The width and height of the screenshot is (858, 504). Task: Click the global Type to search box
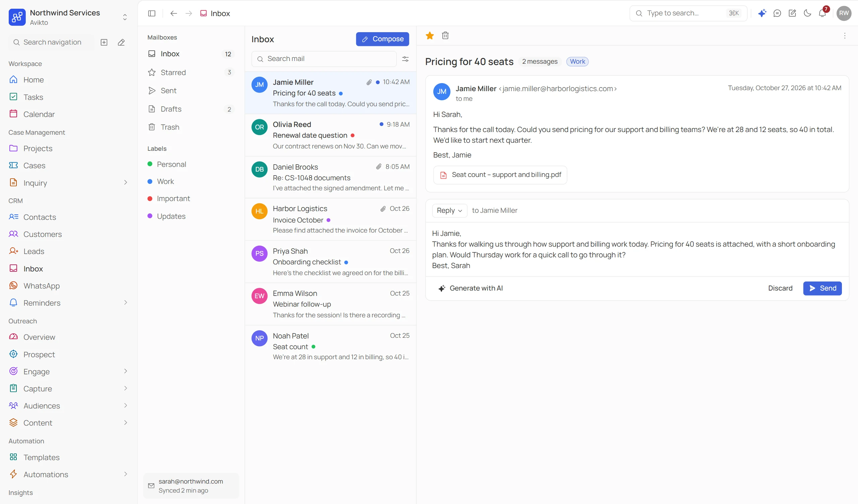click(688, 13)
